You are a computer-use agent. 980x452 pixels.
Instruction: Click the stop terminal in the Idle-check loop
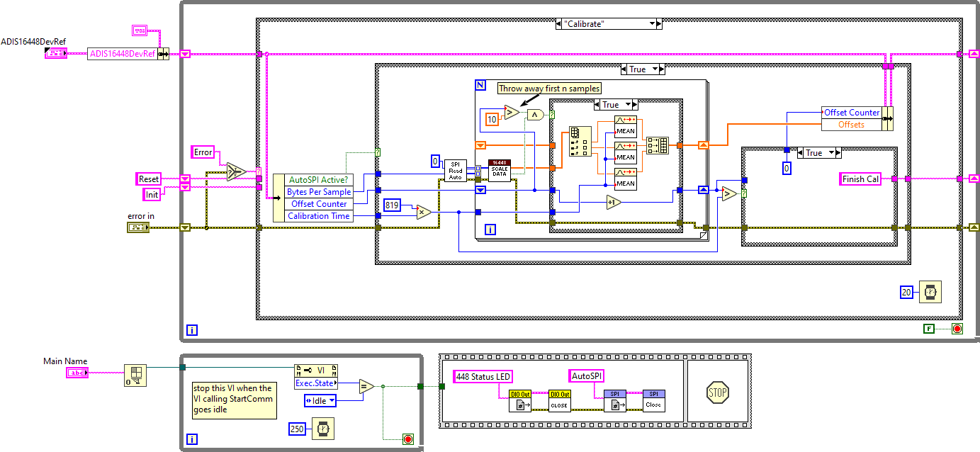pyautogui.click(x=407, y=439)
